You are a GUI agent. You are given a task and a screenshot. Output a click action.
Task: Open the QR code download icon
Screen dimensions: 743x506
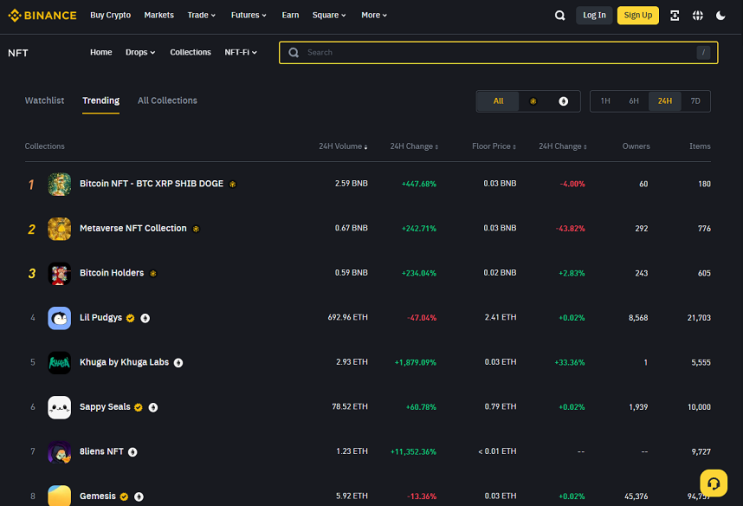(674, 15)
